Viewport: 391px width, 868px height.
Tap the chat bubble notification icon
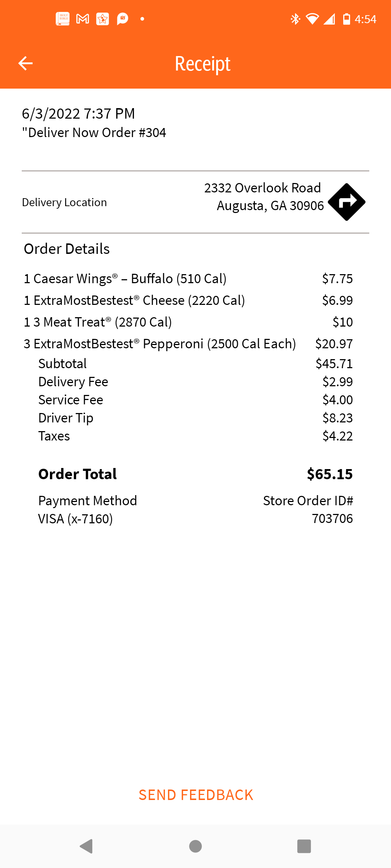[123, 19]
